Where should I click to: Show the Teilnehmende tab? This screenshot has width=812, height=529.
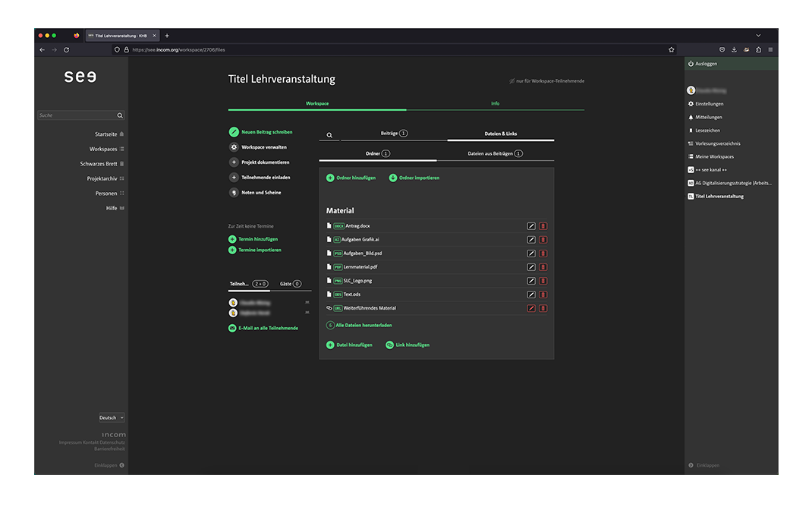(x=249, y=284)
